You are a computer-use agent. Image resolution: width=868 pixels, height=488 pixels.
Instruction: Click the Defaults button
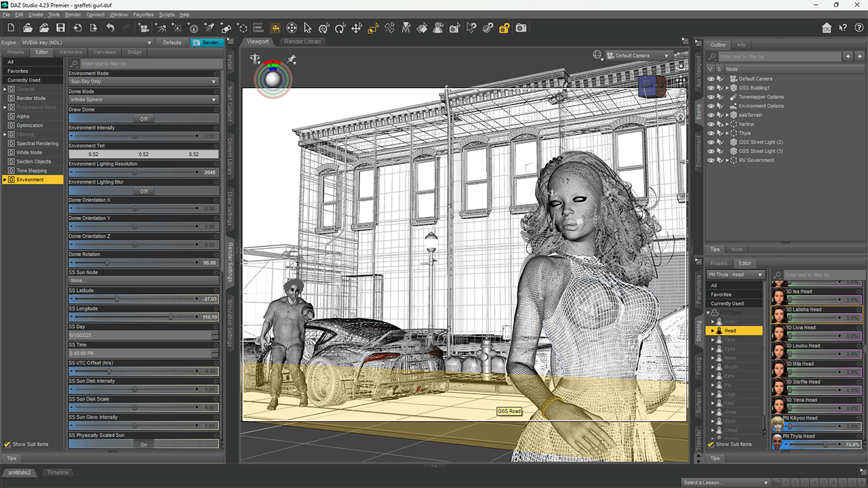[x=172, y=43]
